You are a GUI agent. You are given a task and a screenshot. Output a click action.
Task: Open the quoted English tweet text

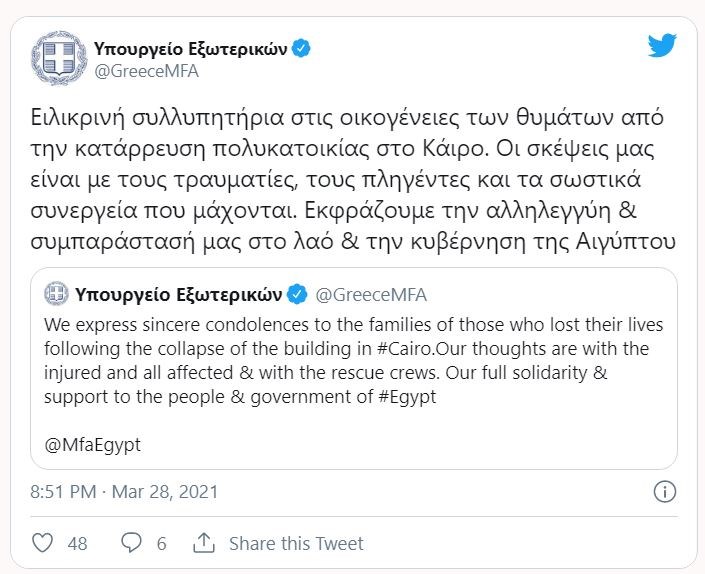(342, 360)
